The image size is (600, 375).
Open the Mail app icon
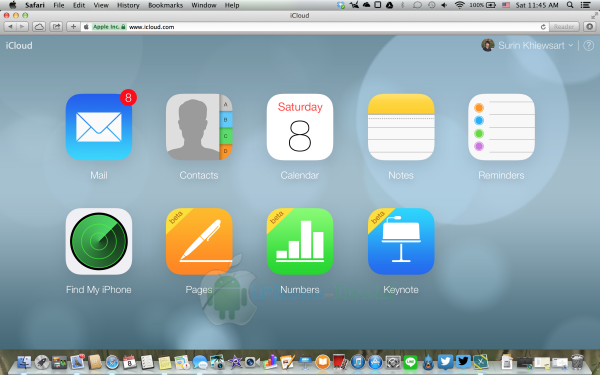pos(99,127)
